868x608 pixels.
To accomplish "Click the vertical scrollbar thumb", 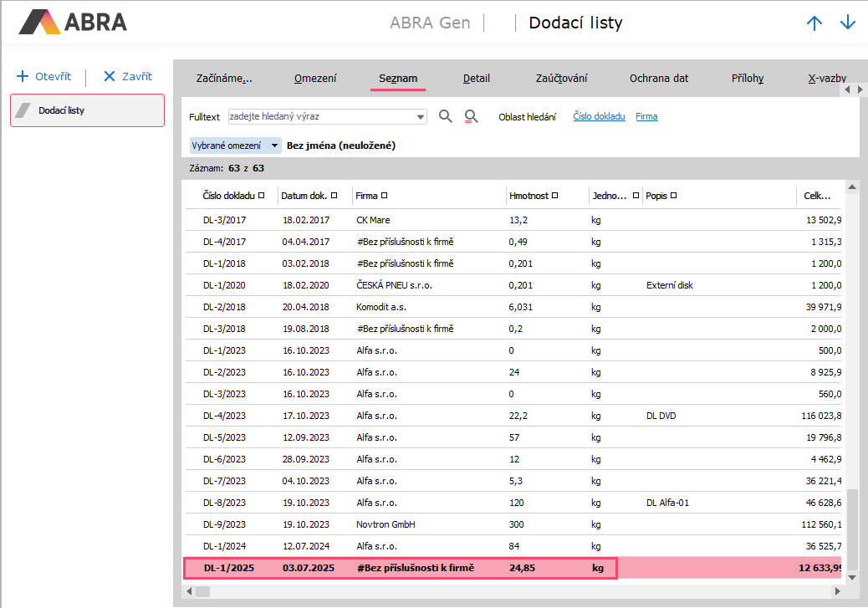I will pos(852,529).
